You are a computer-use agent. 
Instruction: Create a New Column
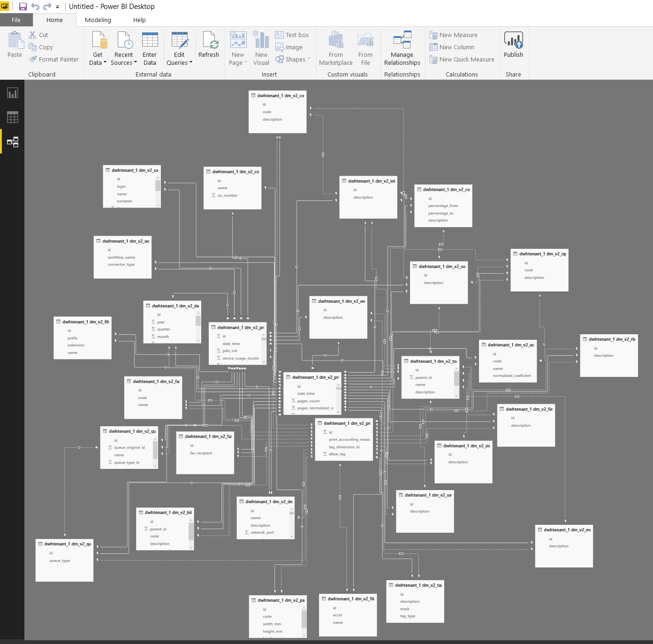point(452,47)
